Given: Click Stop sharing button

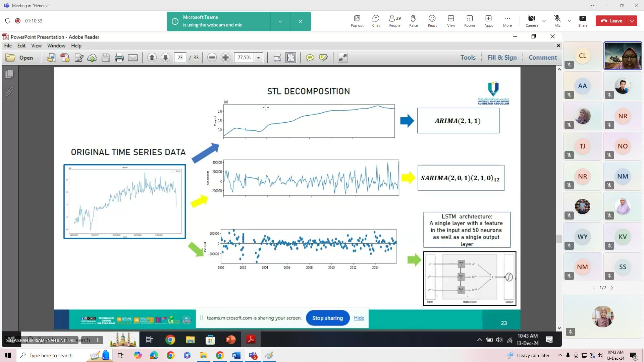Looking at the screenshot, I should pos(328,318).
